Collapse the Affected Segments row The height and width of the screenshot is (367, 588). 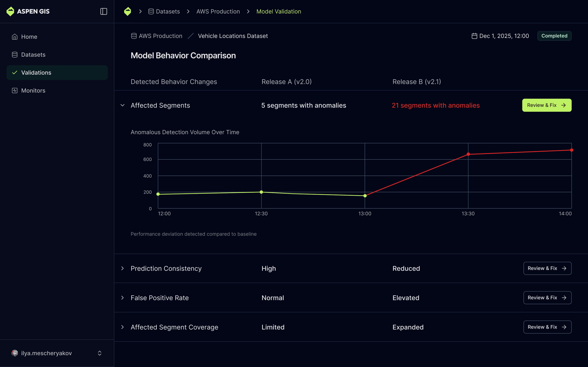point(122,105)
